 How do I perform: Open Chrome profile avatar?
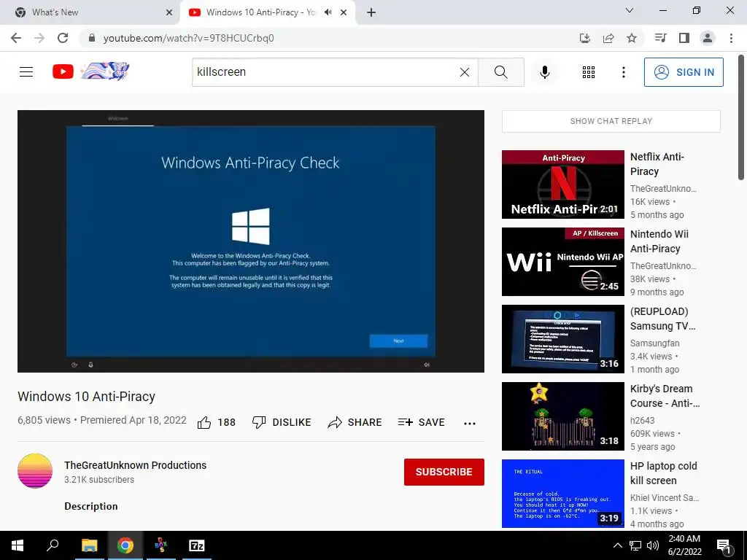click(x=708, y=38)
